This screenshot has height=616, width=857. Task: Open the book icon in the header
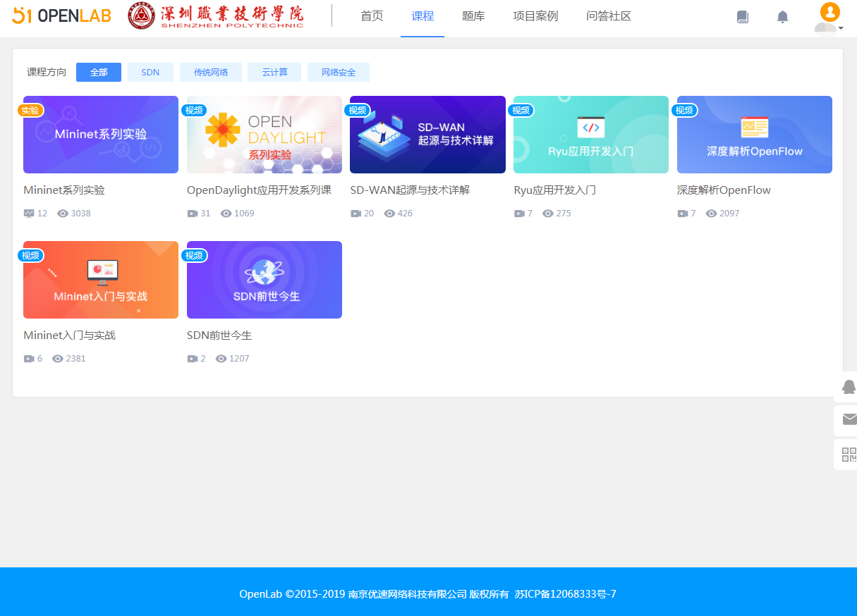point(743,17)
